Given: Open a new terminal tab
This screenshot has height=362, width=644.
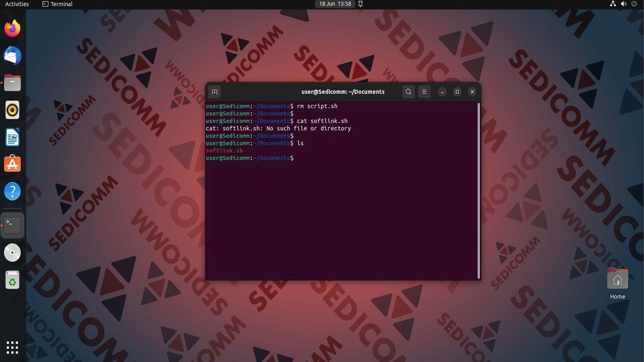Looking at the screenshot, I should click(215, 92).
